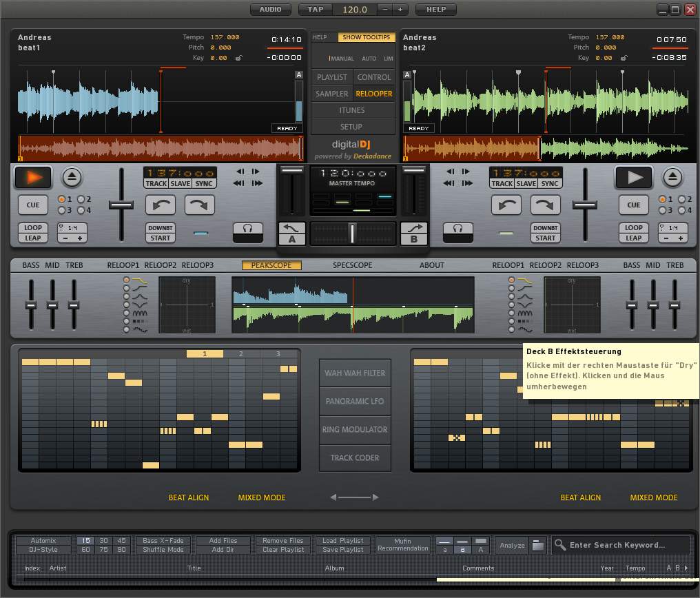Select cue point 2 on Deck B

(682, 199)
